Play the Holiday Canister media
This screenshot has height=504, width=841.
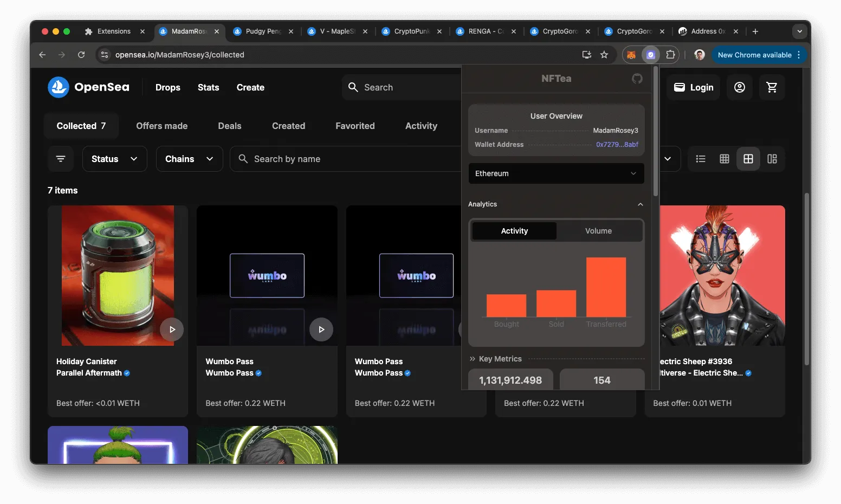(172, 329)
